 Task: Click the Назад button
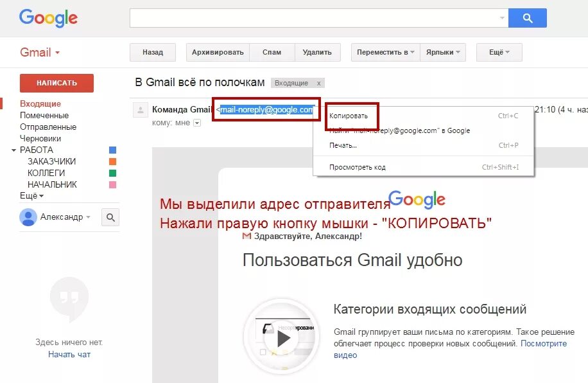tap(153, 52)
